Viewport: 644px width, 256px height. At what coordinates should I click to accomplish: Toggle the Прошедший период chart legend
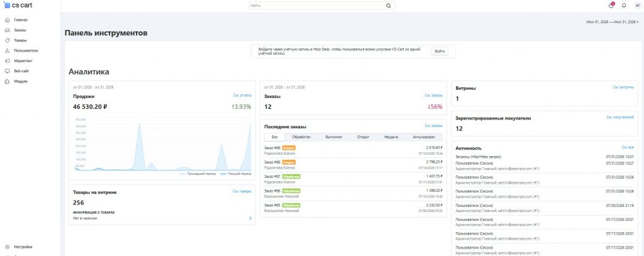[197, 174]
